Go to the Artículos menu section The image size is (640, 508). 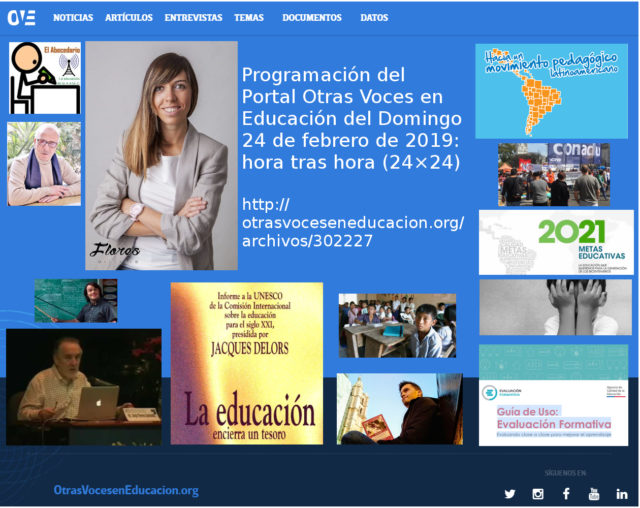129,18
